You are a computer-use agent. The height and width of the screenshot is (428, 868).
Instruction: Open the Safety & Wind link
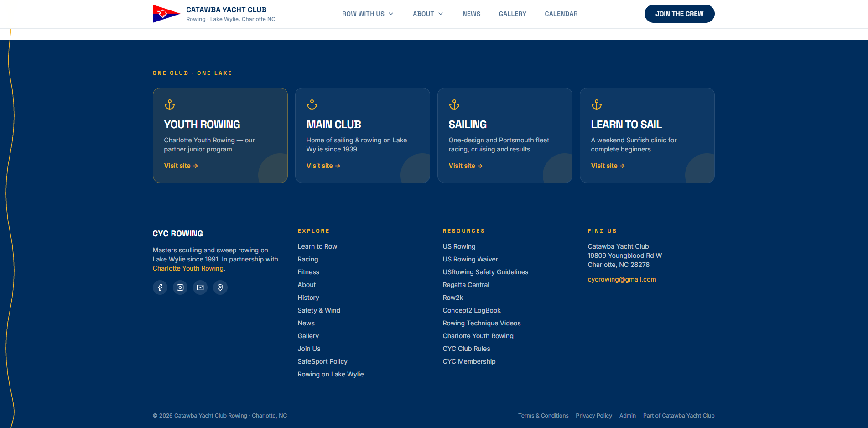pyautogui.click(x=319, y=310)
